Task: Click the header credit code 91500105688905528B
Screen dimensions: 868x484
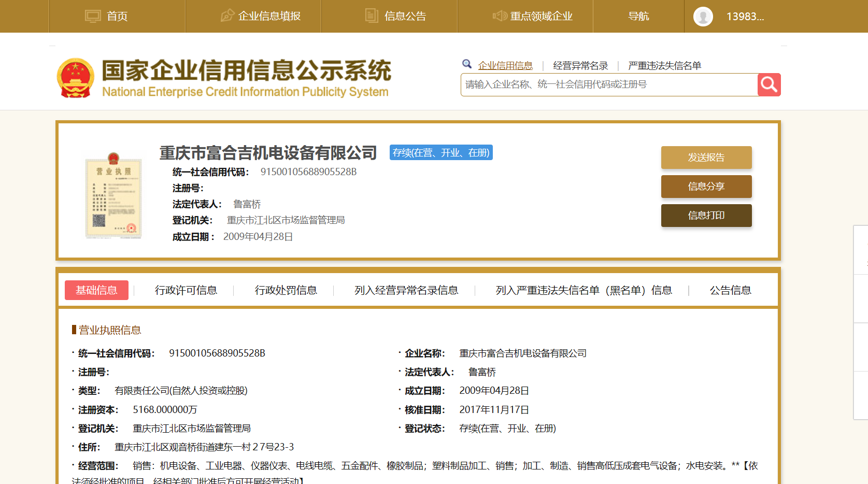Action: (x=309, y=172)
